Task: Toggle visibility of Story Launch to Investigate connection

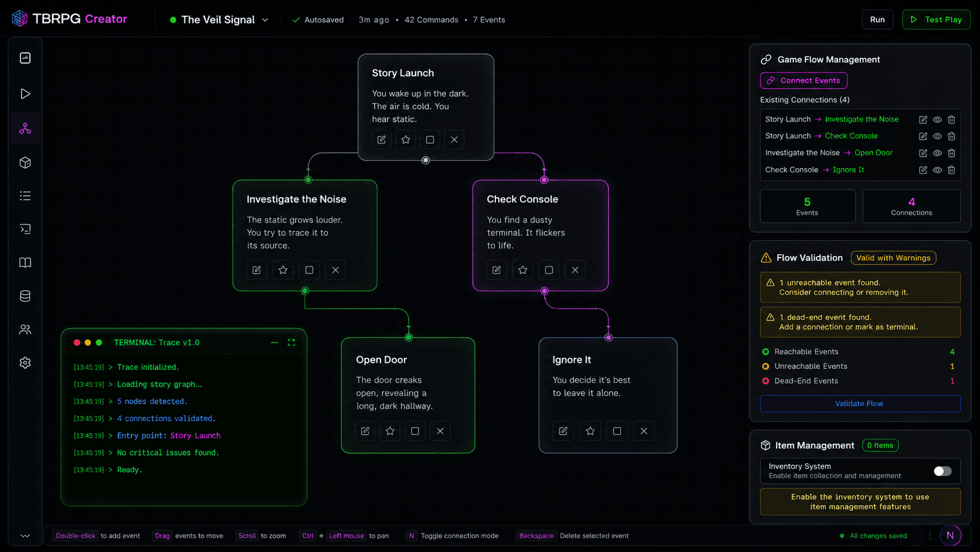Action: [x=937, y=120]
